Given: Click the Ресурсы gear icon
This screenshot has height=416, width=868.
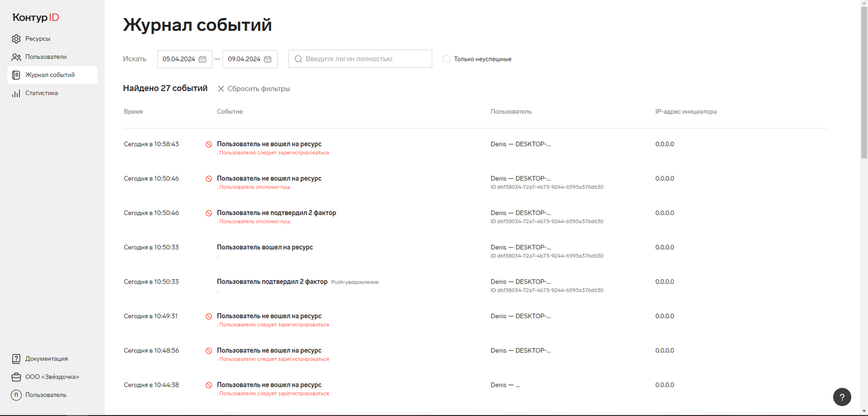Looking at the screenshot, I should [16, 39].
